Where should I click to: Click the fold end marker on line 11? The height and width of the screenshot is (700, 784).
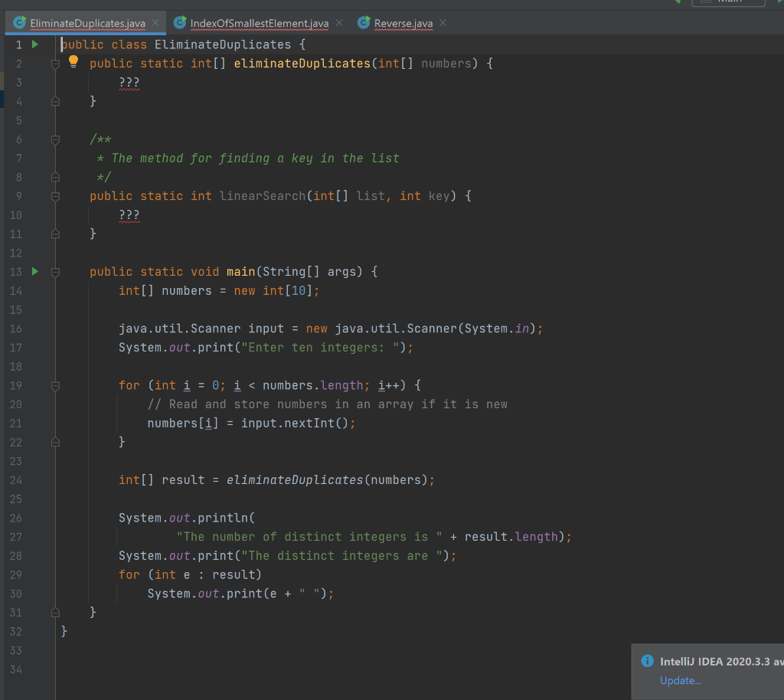55,234
